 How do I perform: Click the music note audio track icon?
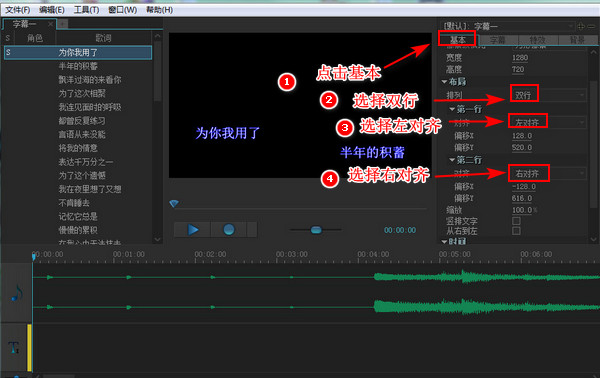point(16,293)
